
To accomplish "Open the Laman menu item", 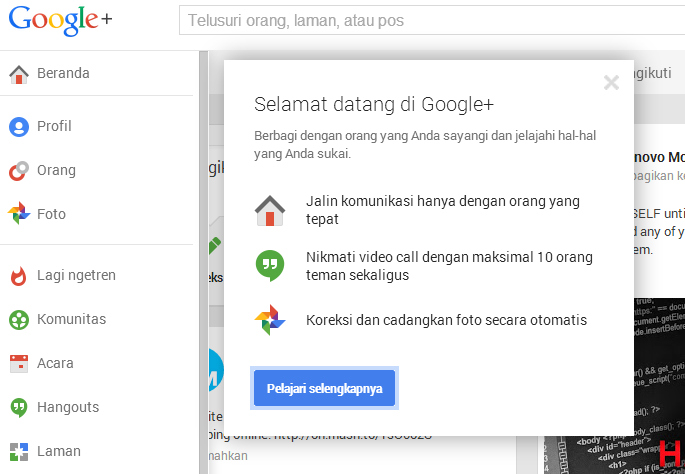I will click(59, 451).
